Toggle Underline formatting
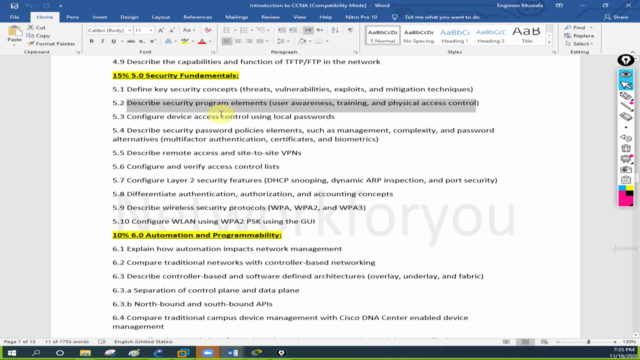The width and height of the screenshot is (640, 360). coord(113,41)
